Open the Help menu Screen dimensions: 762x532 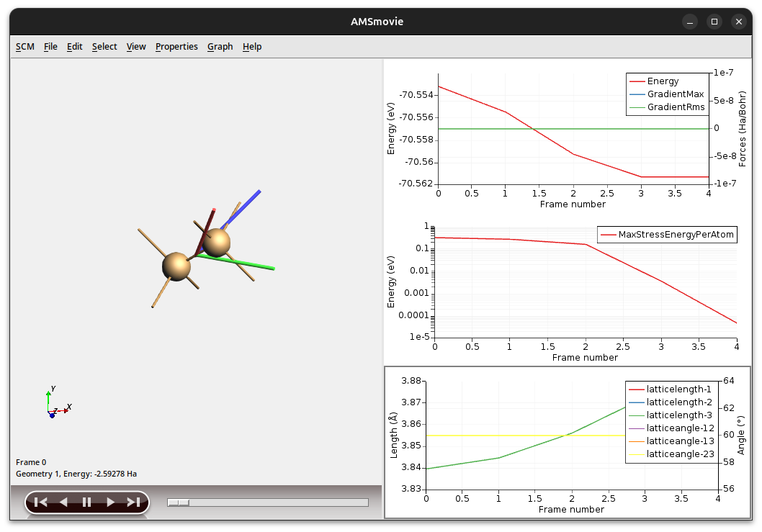pos(252,46)
